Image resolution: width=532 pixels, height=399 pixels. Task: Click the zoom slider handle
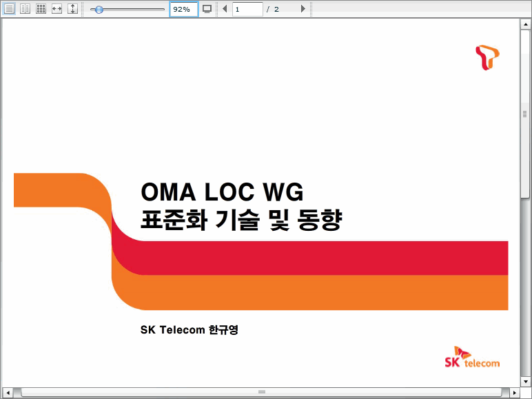click(x=99, y=10)
